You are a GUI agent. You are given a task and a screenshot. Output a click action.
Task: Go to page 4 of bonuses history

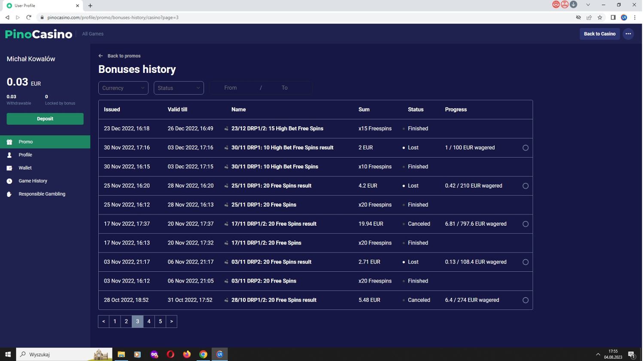[x=149, y=322]
